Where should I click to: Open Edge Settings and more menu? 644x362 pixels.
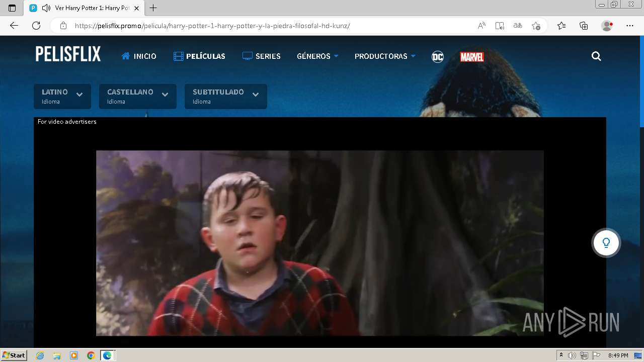[630, 26]
